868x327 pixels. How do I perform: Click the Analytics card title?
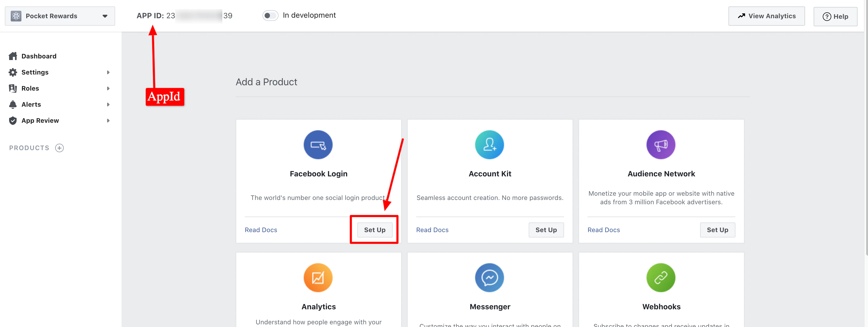tap(318, 307)
